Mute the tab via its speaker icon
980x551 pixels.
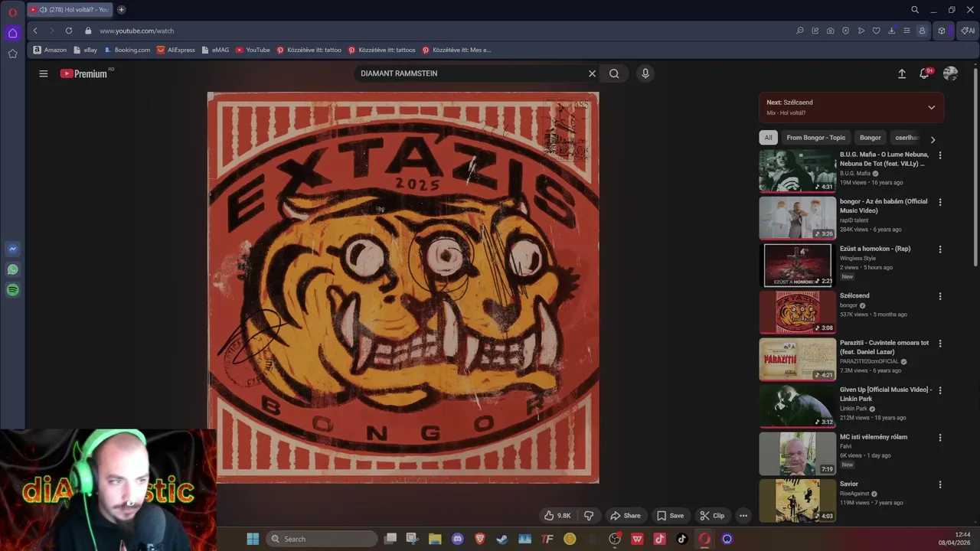(x=43, y=10)
